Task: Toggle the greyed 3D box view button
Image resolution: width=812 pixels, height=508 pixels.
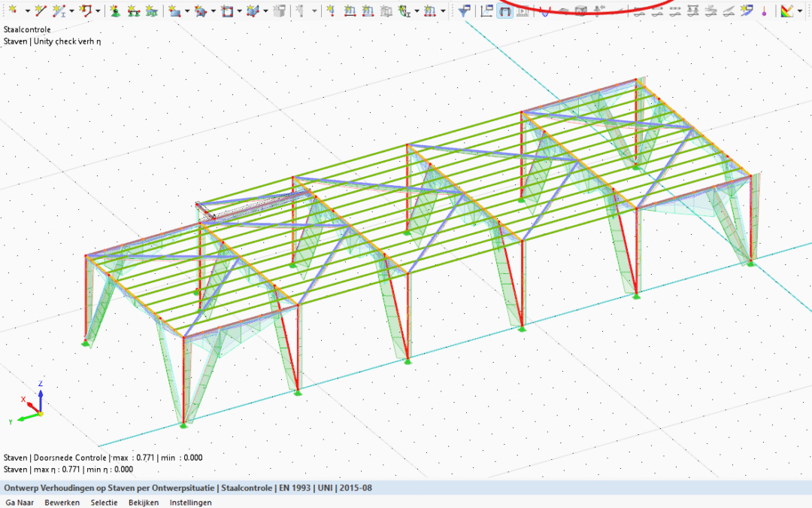Action: [x=580, y=11]
